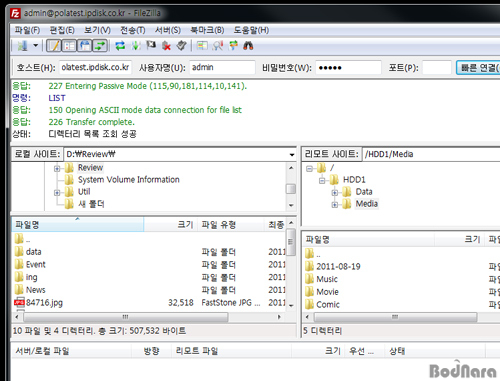This screenshot has width=500, height=381.
Task: Open the 편집(E) menu
Action: point(62,30)
